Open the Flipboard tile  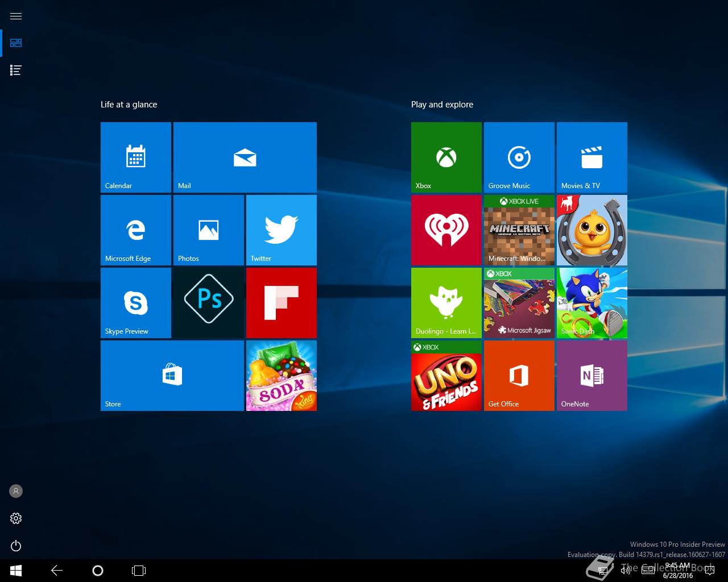(282, 303)
